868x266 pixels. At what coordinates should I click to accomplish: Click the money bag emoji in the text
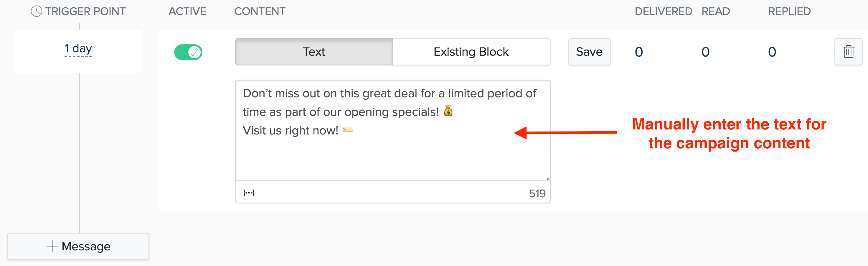[x=448, y=111]
